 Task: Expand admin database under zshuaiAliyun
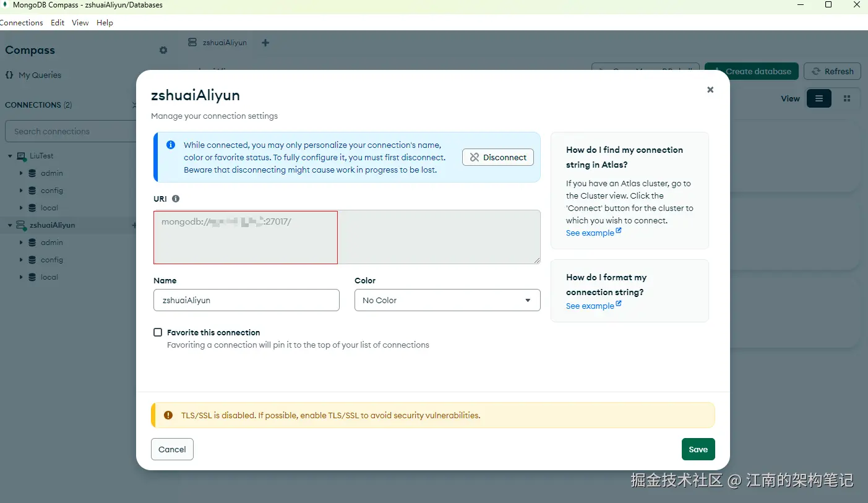coord(21,243)
